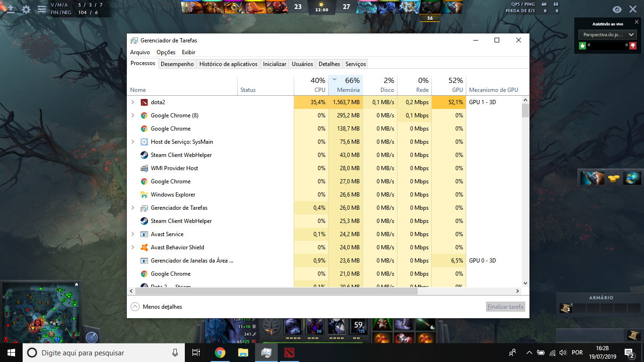Click the Dota 2 minimap
Viewport: 644px width, 362px height.
point(41,312)
